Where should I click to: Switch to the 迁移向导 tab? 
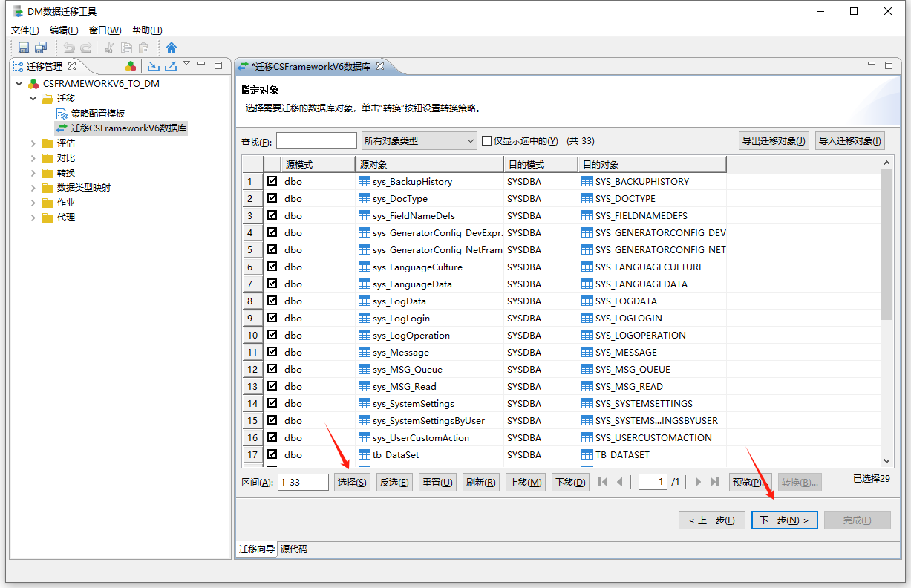coord(256,549)
